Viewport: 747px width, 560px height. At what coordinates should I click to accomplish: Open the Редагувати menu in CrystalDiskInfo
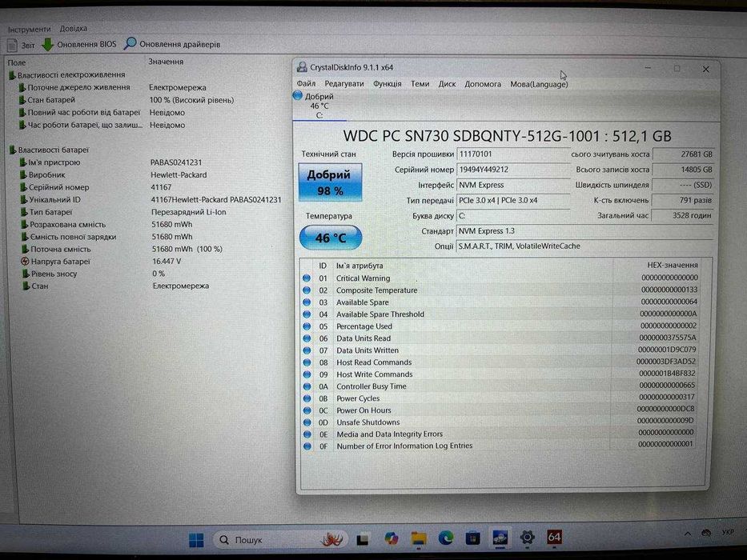(344, 84)
